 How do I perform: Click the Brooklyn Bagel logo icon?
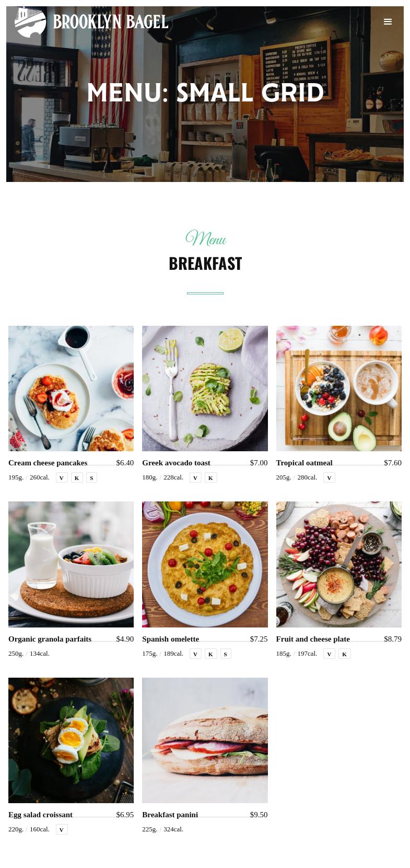[30, 22]
